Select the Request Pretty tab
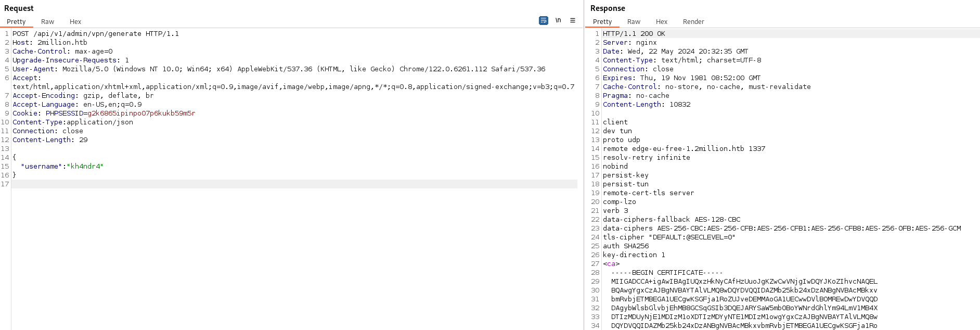This screenshot has width=980, height=330. 16,22
